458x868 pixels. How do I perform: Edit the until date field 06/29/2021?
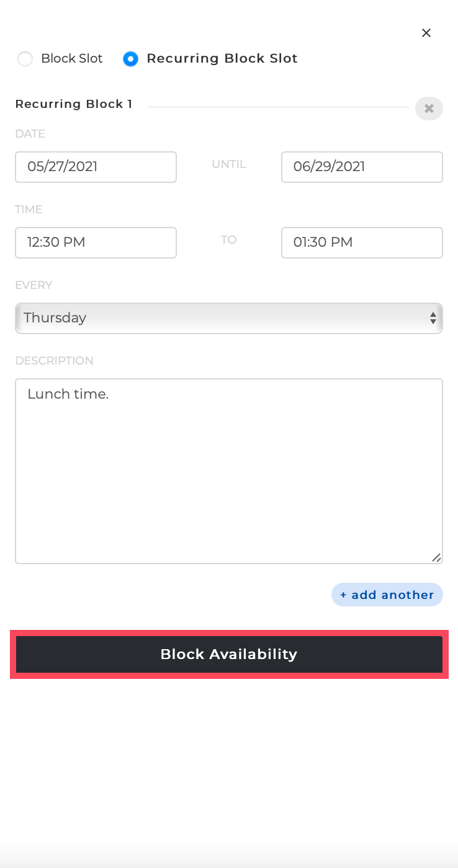coord(362,167)
